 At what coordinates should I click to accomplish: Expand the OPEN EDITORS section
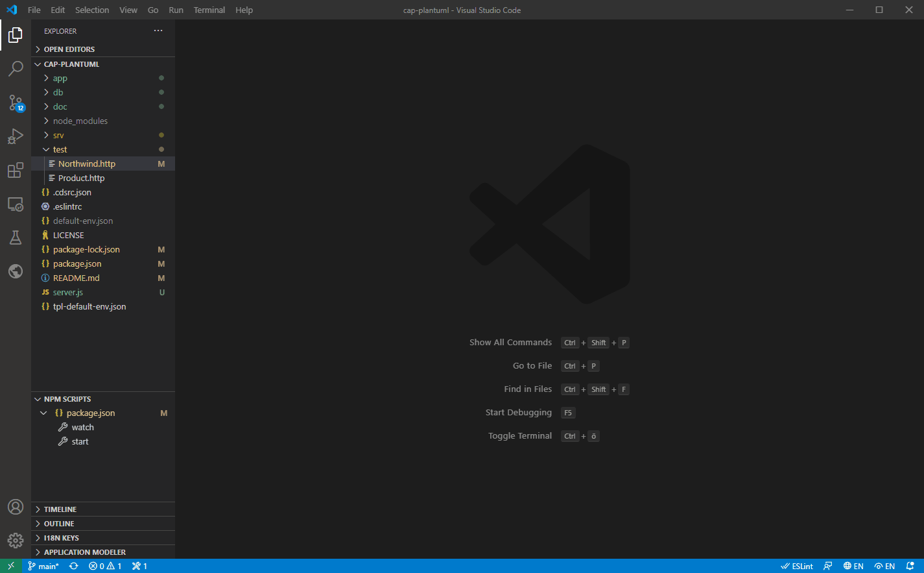(x=103, y=49)
